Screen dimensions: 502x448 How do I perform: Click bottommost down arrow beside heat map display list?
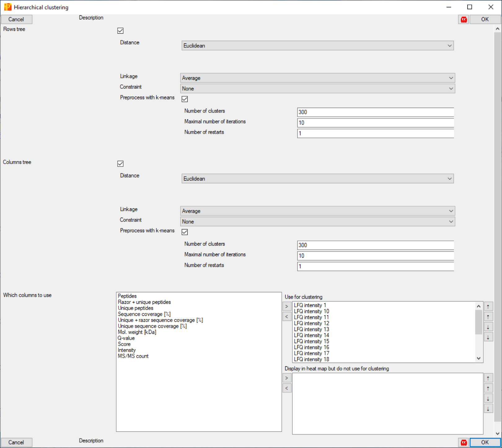488,409
